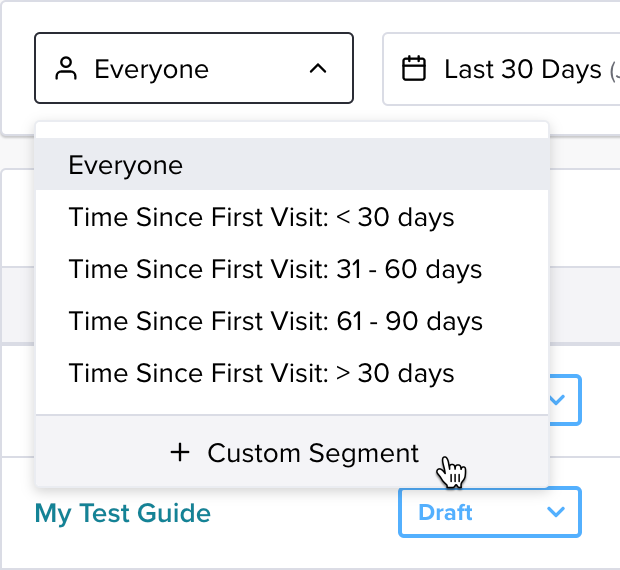Choose Time Since First Visit: < 30 days

click(292, 217)
